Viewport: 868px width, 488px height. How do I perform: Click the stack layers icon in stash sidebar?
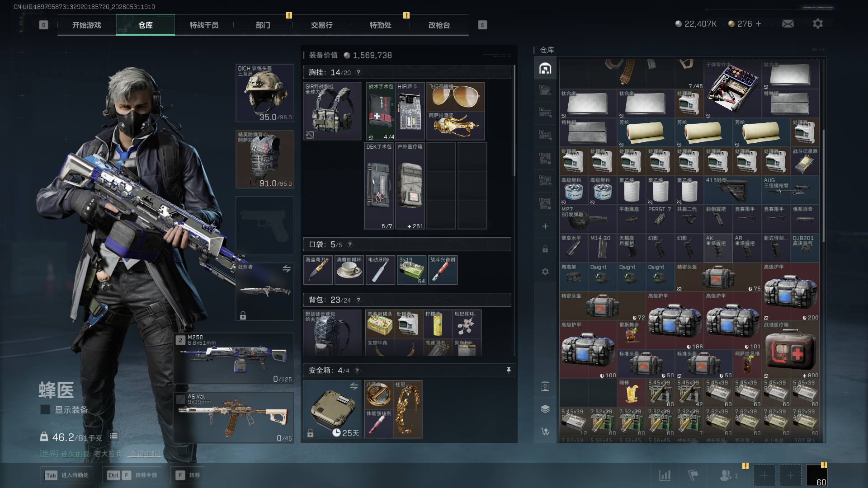point(545,409)
